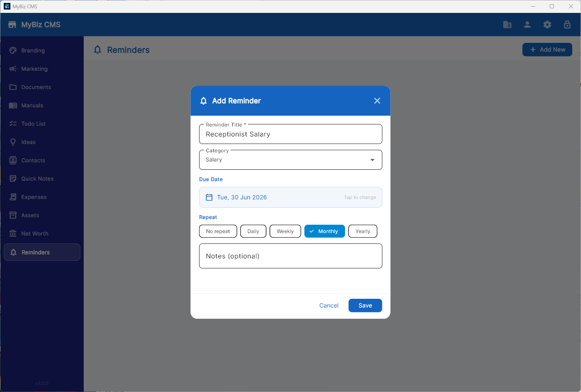This screenshot has height=392, width=581.
Task: Click the Quick Notes icon
Action: pos(13,179)
